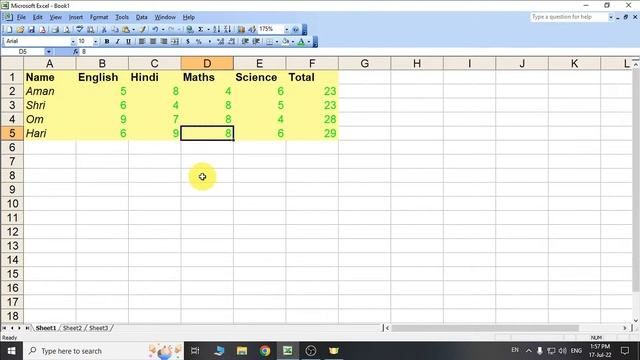Click the AutoSum sigma icon
Image resolution: width=640 pixels, height=360 pixels.
tap(200, 29)
